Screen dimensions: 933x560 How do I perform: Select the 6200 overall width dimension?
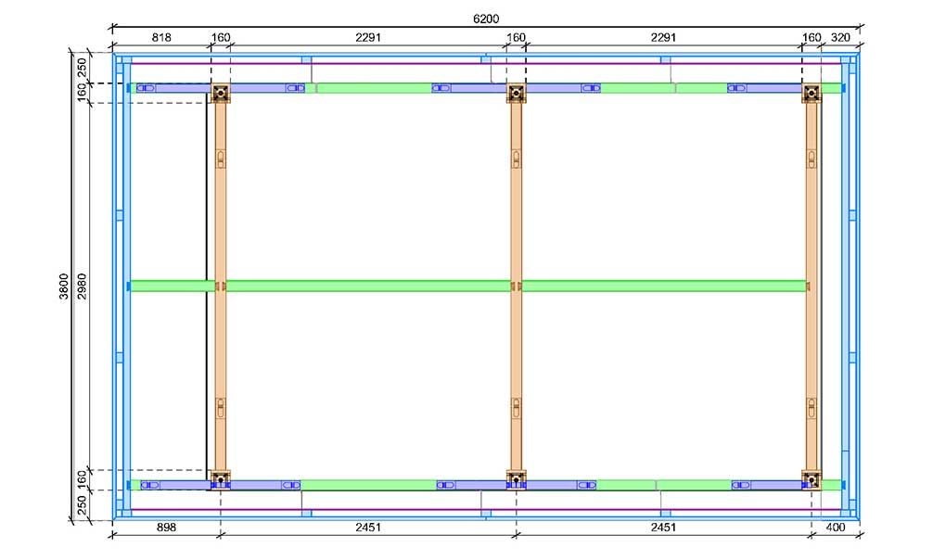tap(486, 19)
